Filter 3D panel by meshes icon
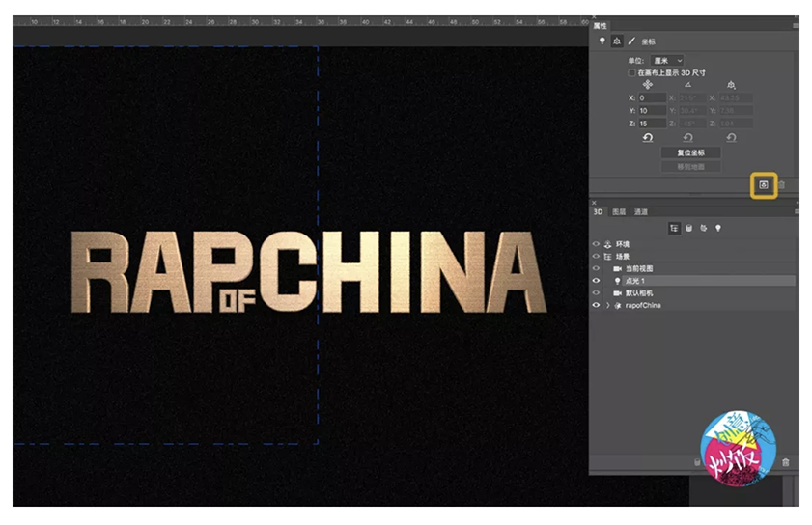812x525 pixels. pyautogui.click(x=688, y=228)
